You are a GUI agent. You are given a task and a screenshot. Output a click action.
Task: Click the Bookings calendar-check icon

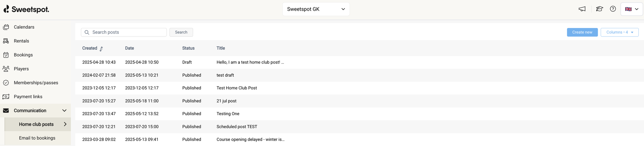6,55
